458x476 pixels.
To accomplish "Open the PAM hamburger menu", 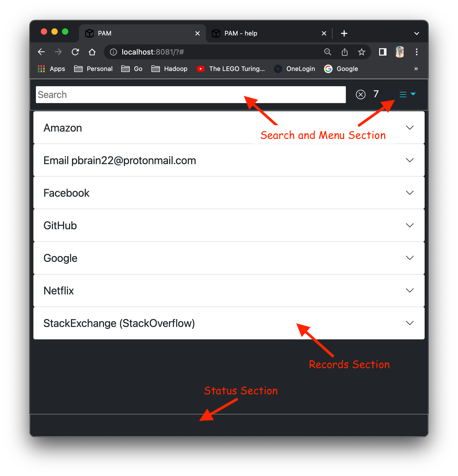I will [x=408, y=94].
